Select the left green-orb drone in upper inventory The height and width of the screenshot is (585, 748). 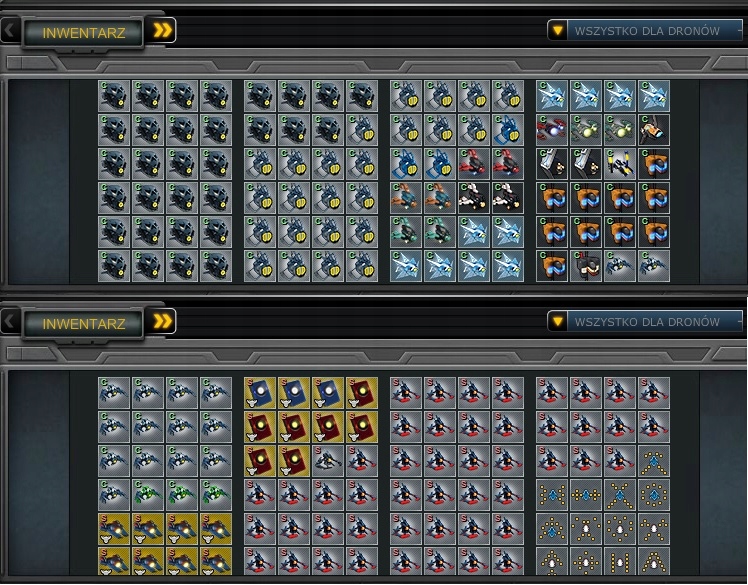click(586, 130)
